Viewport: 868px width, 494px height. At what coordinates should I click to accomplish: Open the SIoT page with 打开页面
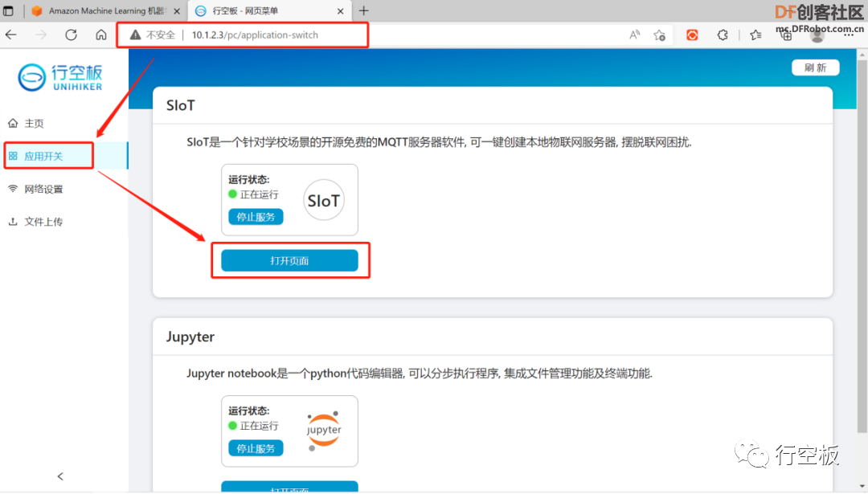coord(289,260)
